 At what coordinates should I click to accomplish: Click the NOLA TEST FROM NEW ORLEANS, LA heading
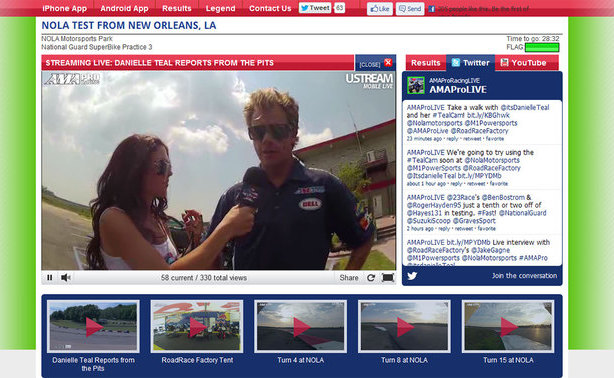click(x=129, y=25)
